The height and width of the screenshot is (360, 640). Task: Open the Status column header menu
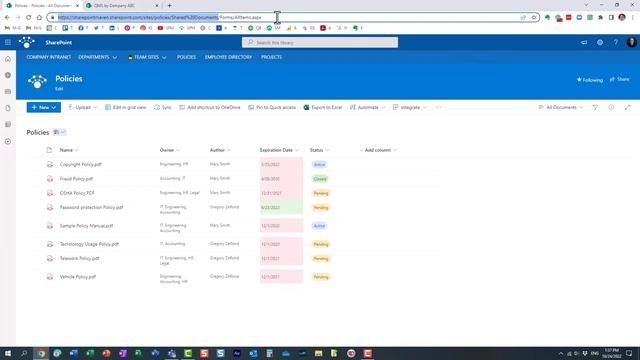[x=319, y=150]
